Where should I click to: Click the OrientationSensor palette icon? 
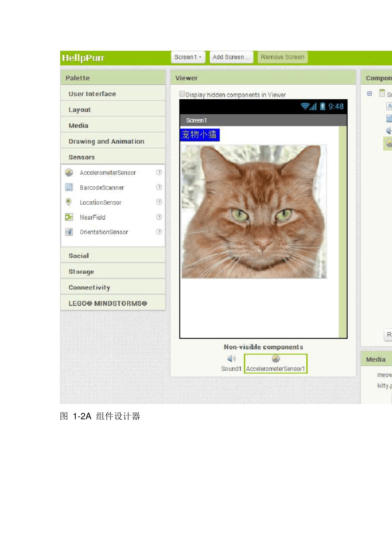coord(69,232)
